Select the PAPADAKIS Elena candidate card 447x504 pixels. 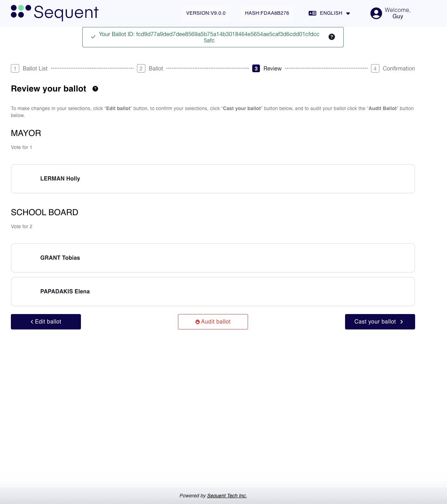pos(213,291)
